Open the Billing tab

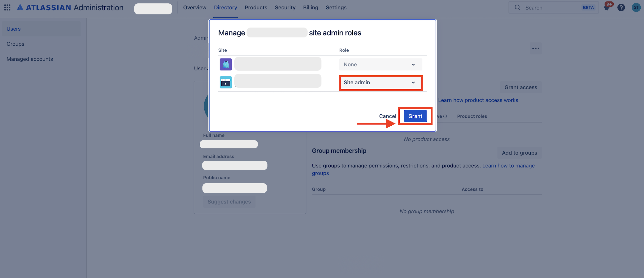(311, 7)
